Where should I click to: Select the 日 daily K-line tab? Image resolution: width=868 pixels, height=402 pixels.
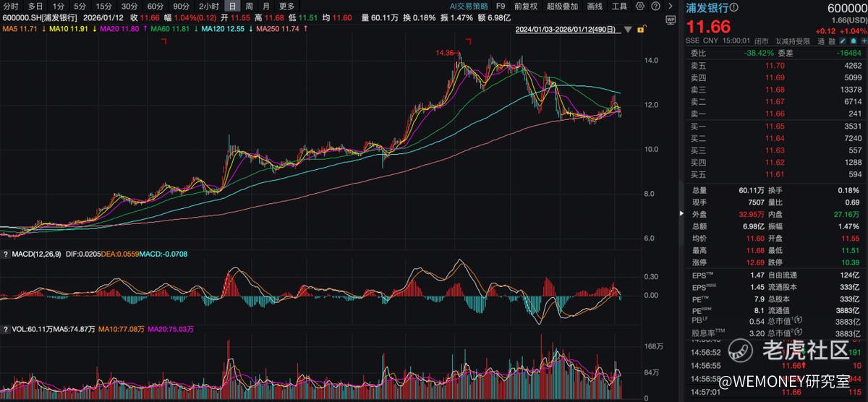[x=231, y=6]
